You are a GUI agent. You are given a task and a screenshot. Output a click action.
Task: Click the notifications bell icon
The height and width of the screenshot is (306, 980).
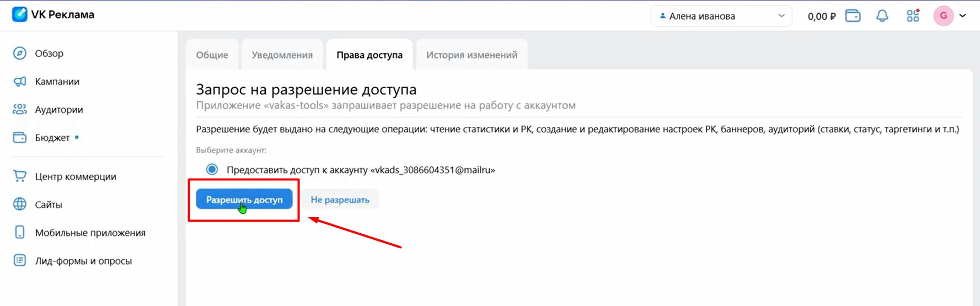[882, 16]
